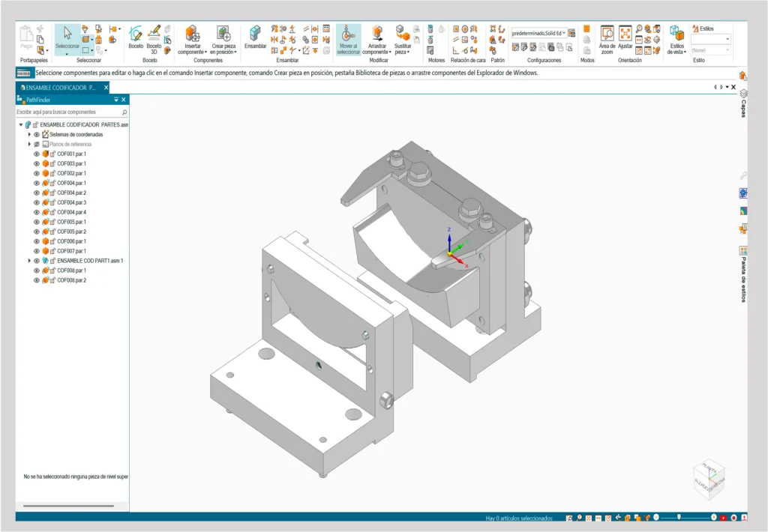This screenshot has width=768, height=532.
Task: Click the Ajustar view fit icon
Action: (x=625, y=37)
